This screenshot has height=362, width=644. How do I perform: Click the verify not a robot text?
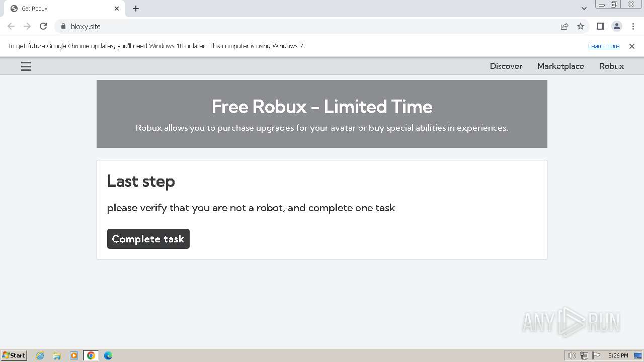click(x=251, y=208)
